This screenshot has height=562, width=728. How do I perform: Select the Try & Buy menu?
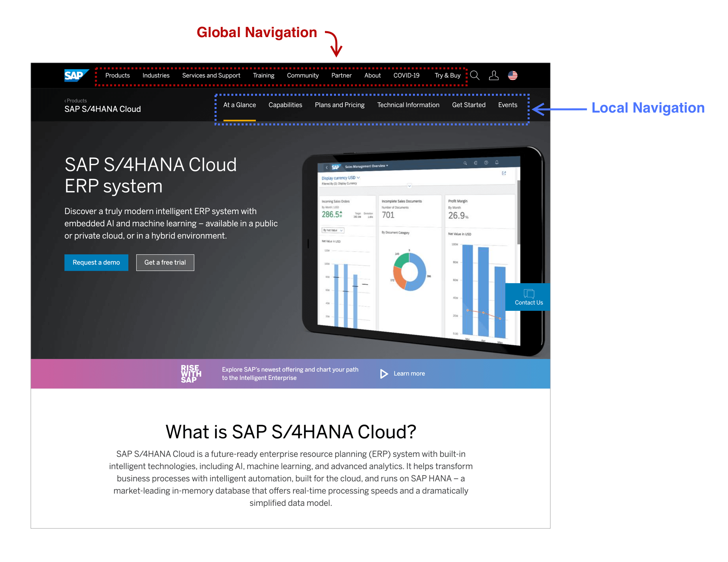pyautogui.click(x=447, y=75)
